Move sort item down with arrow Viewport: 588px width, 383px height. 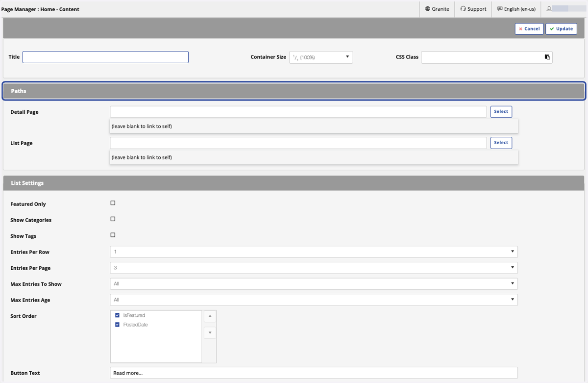point(210,332)
